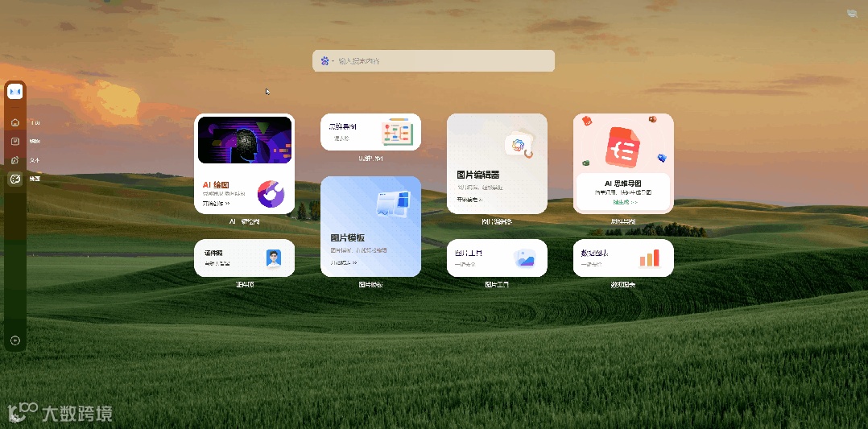Click the Baidu paw search engine icon
The height and width of the screenshot is (429, 868).
(325, 61)
